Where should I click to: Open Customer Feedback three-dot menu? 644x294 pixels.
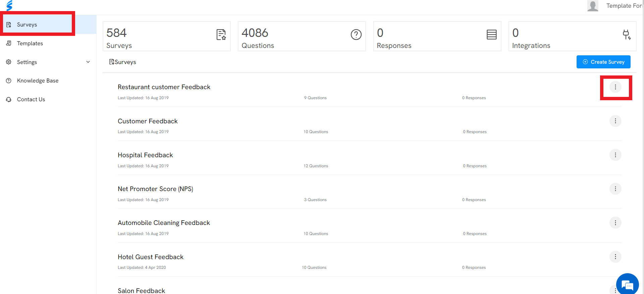[x=615, y=121]
